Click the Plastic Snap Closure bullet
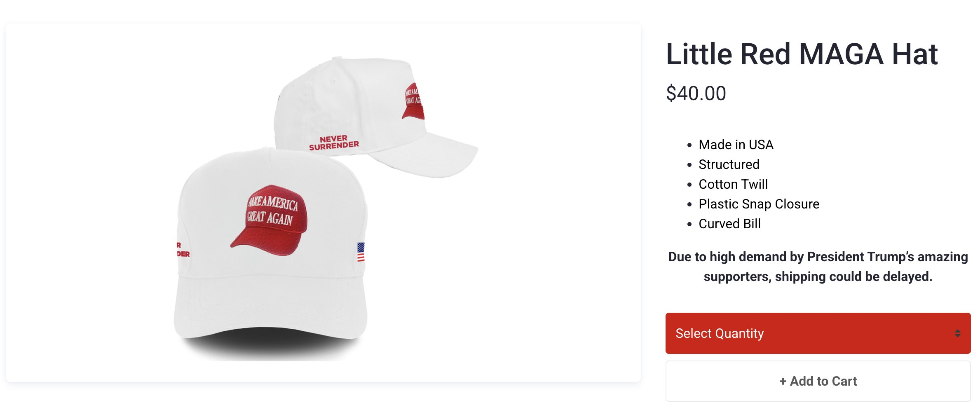The image size is (980, 412). 759,204
